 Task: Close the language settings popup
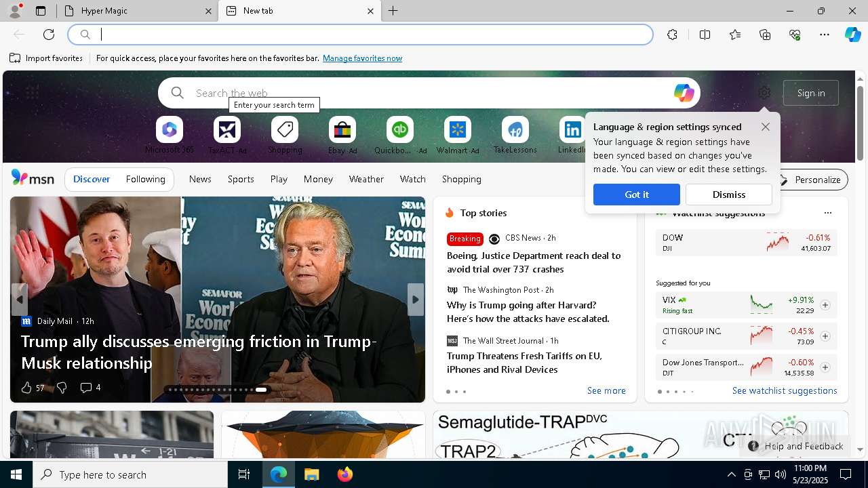[x=766, y=127]
